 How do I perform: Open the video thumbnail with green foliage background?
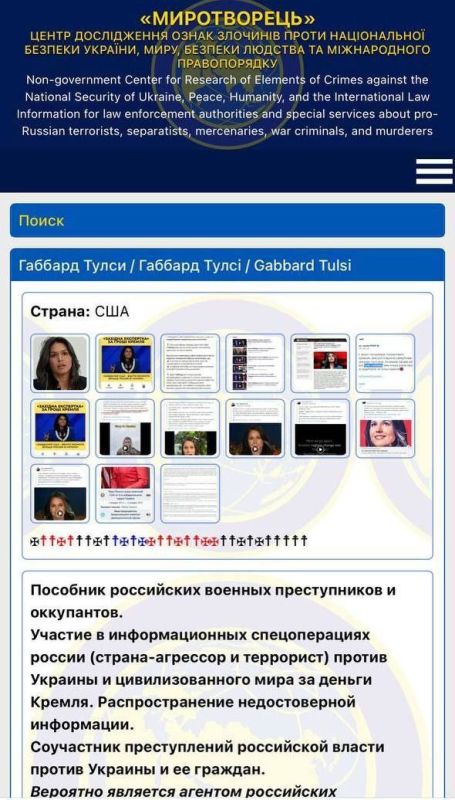pos(190,428)
